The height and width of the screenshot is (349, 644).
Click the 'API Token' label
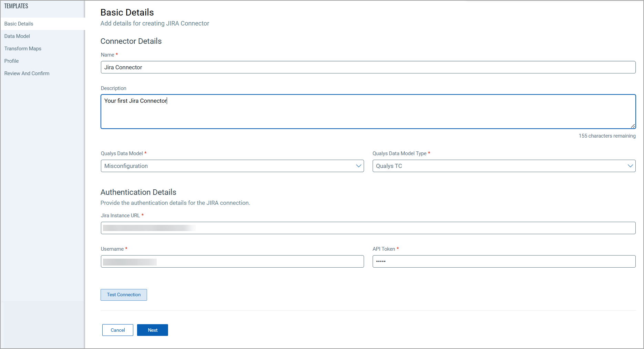point(384,249)
